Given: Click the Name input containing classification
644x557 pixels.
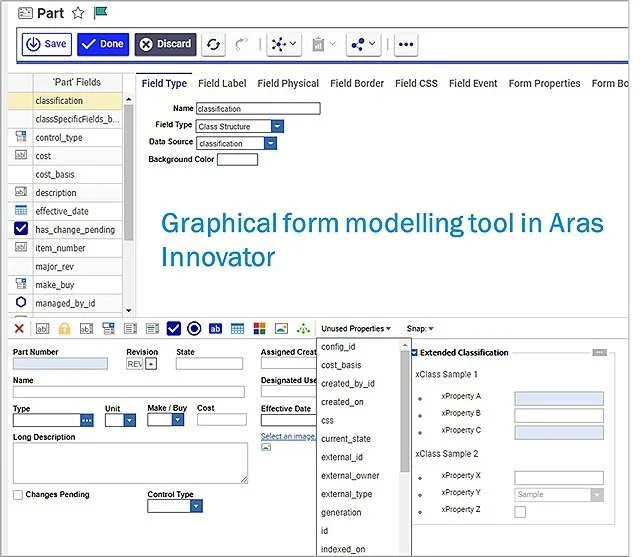Looking at the screenshot, I should pyautogui.click(x=258, y=108).
